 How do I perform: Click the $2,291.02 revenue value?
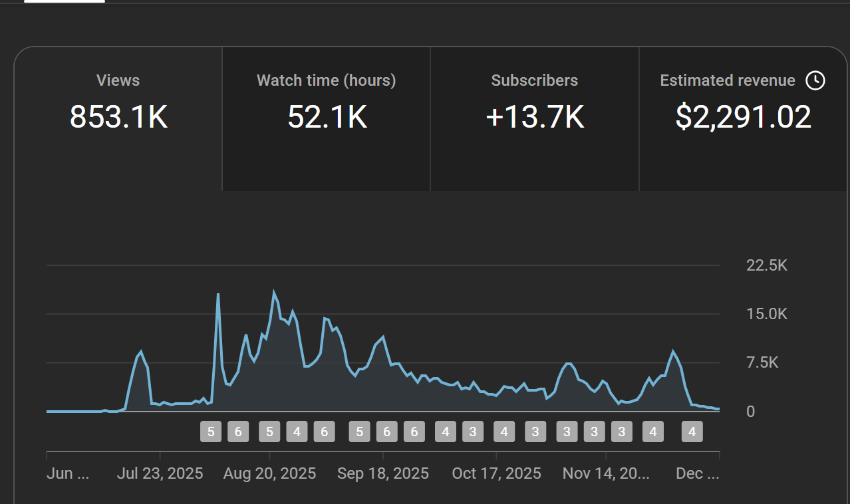pyautogui.click(x=743, y=117)
